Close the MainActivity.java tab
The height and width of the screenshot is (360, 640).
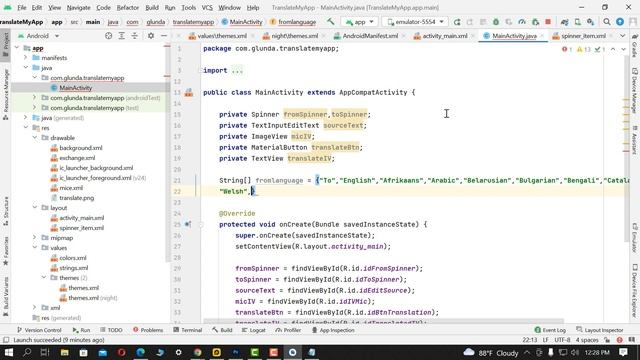point(542,36)
